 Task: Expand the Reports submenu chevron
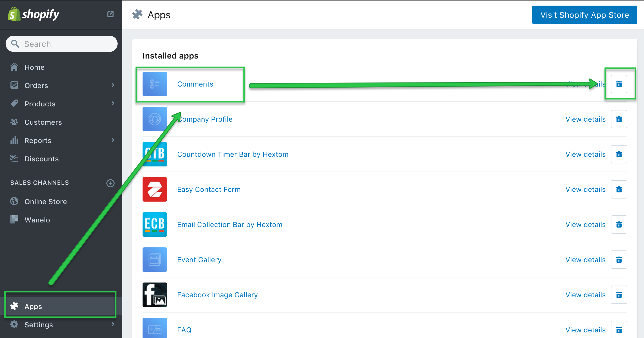point(113,140)
